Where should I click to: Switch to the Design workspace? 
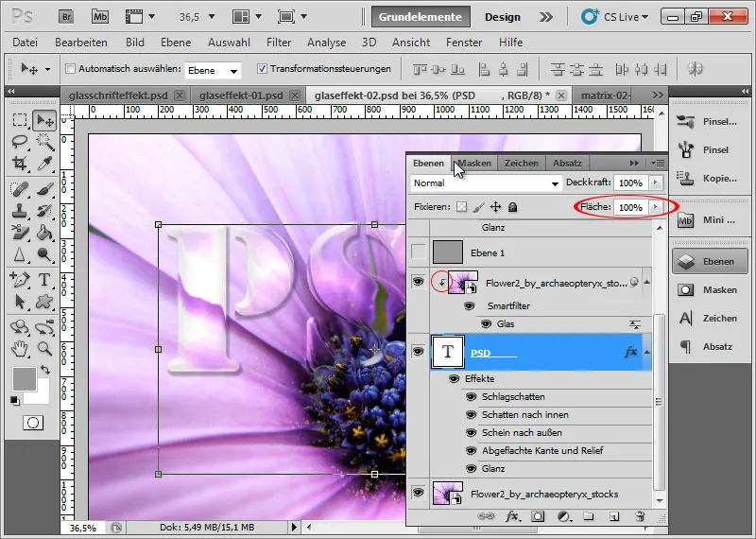(x=503, y=17)
